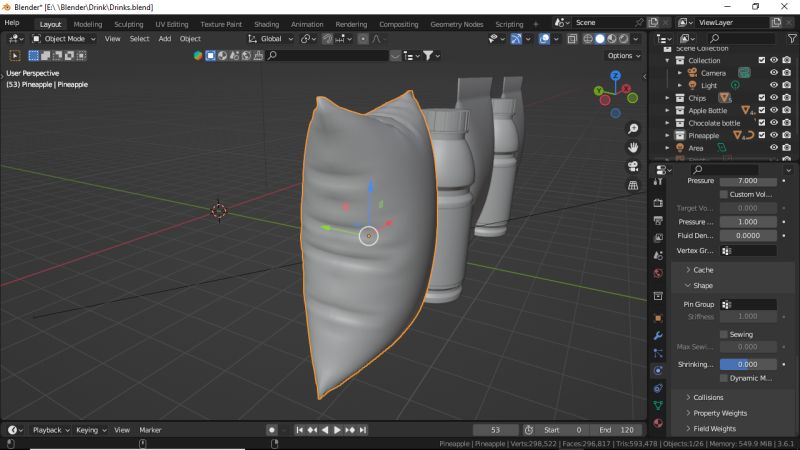The height and width of the screenshot is (450, 800).
Task: Expand the Chips collection tree
Action: [667, 97]
